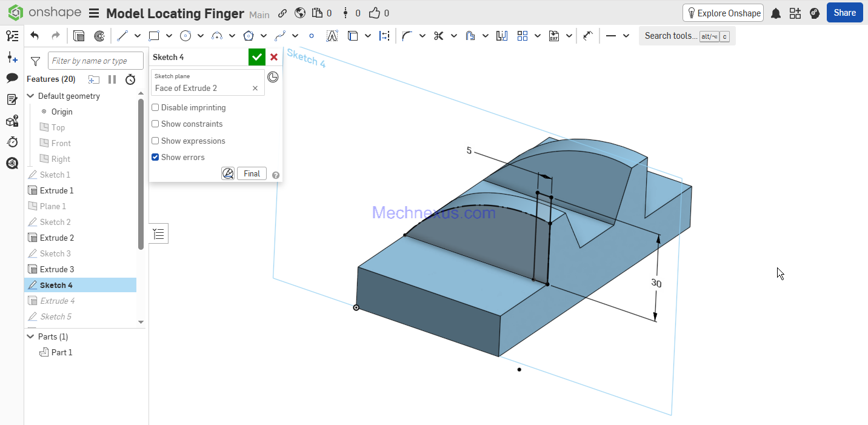Uncheck the Show errors checkbox
The width and height of the screenshot is (868, 425).
click(155, 157)
